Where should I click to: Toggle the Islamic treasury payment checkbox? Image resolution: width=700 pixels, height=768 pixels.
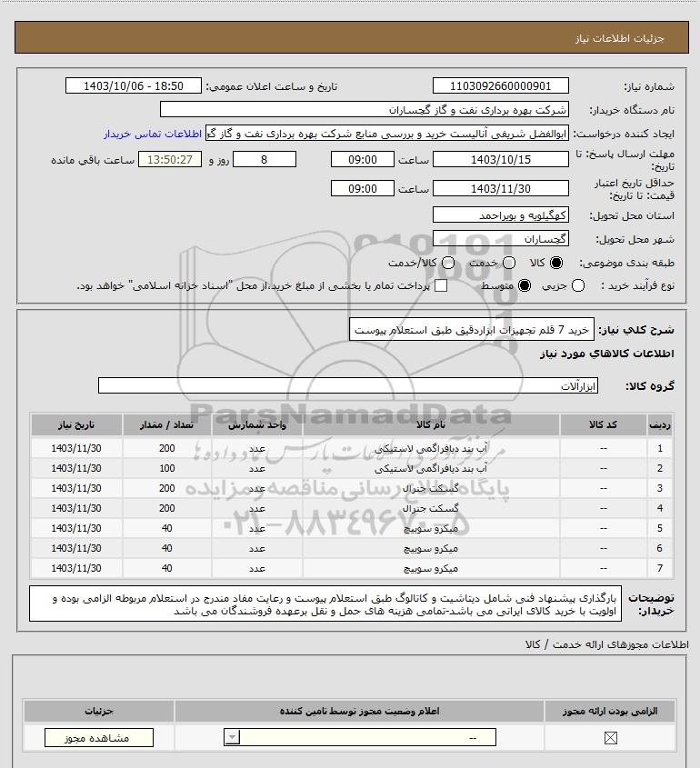click(x=441, y=285)
